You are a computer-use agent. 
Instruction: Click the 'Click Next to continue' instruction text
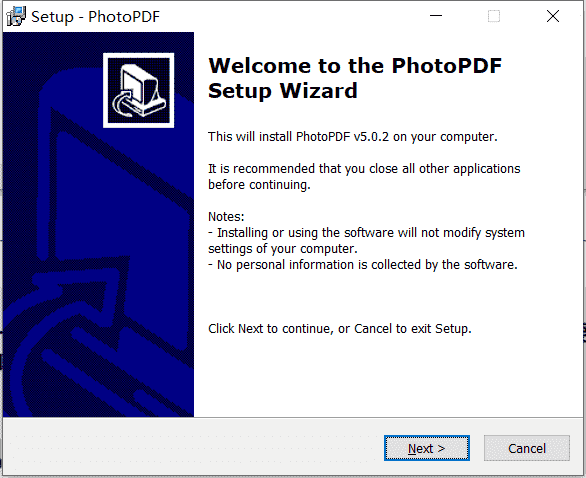[x=340, y=329]
